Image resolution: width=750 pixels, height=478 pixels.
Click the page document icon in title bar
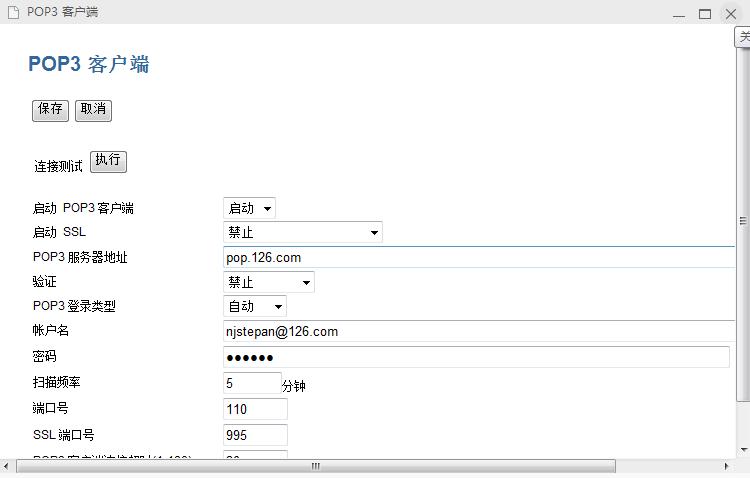coord(13,12)
